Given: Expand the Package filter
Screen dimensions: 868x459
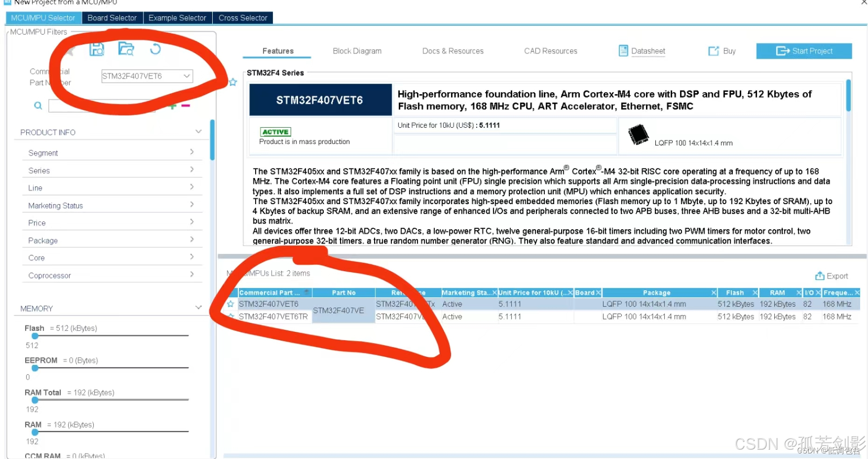Looking at the screenshot, I should (x=192, y=240).
